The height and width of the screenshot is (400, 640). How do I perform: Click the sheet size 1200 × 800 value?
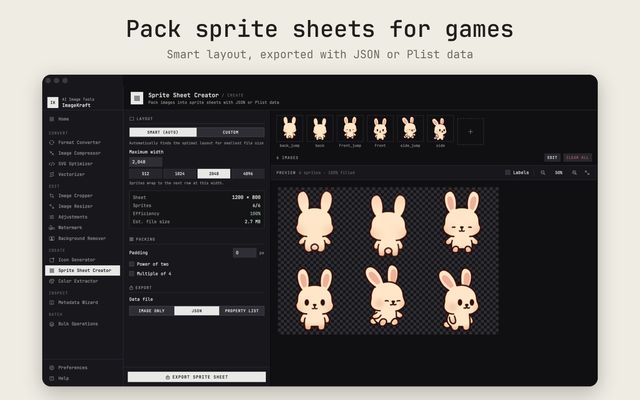(x=246, y=197)
